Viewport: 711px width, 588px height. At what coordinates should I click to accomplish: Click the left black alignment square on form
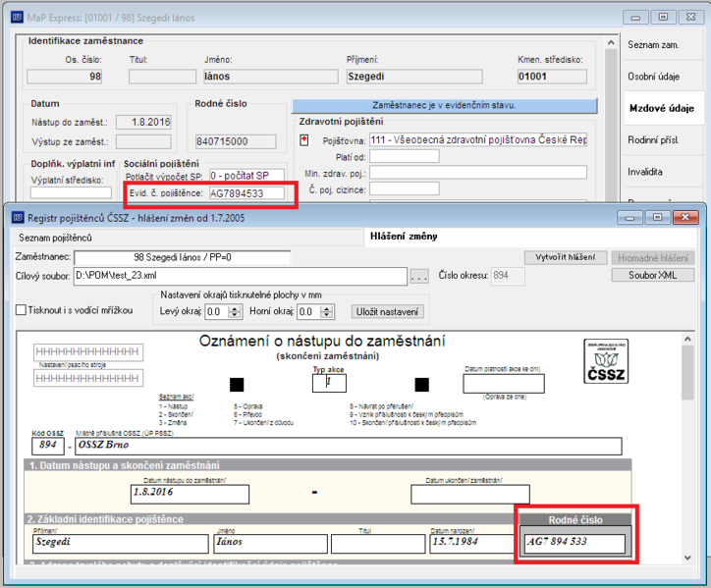coord(237,385)
